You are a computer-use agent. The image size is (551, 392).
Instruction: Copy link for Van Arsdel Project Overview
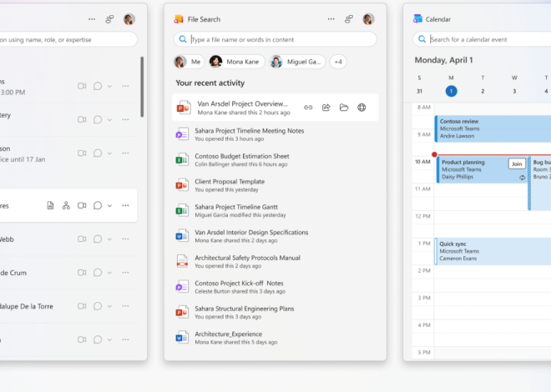click(x=308, y=108)
